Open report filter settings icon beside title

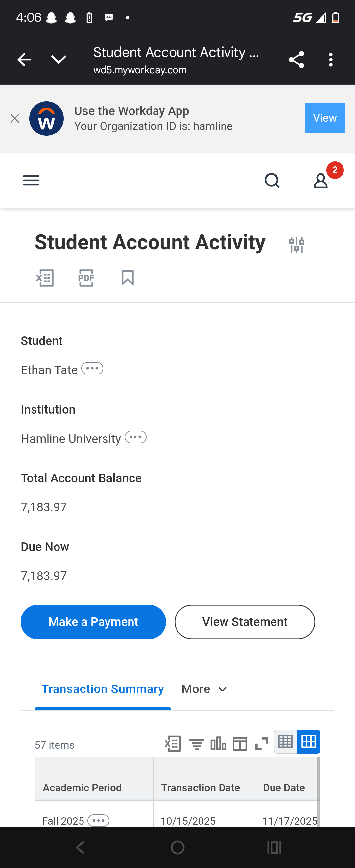[x=296, y=244]
